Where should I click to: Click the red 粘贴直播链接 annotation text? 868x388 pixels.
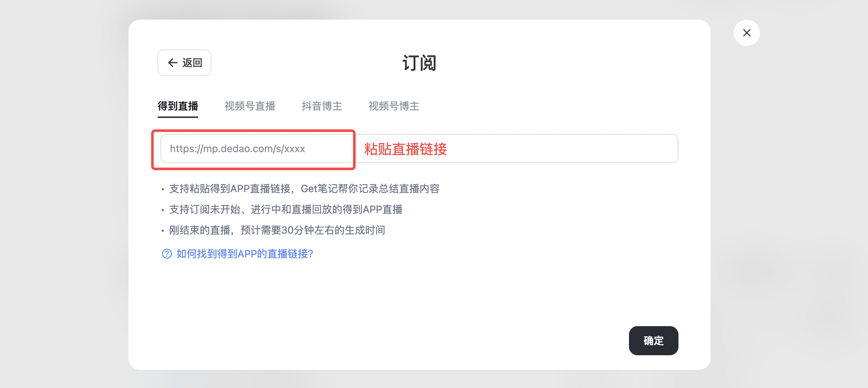pyautogui.click(x=405, y=149)
